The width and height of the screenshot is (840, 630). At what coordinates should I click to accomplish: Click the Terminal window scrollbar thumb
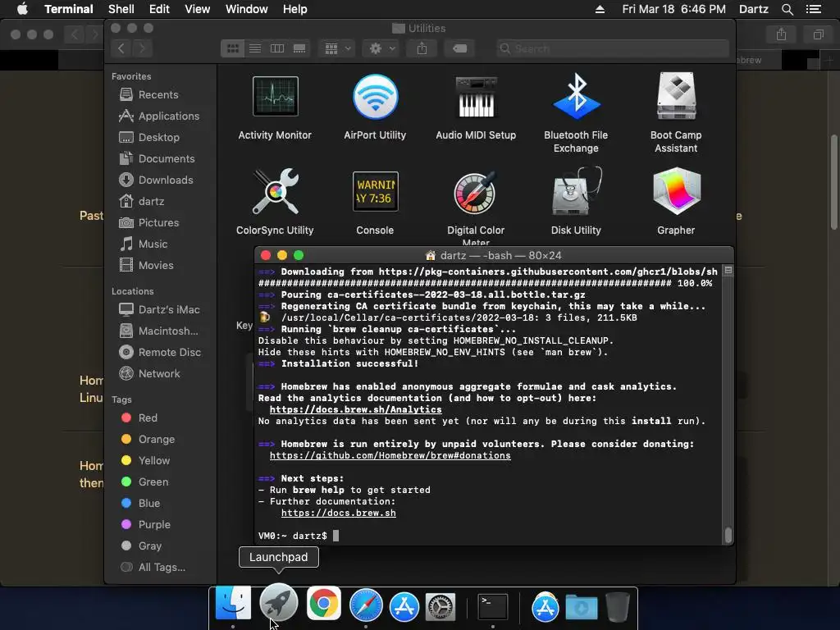(728, 535)
